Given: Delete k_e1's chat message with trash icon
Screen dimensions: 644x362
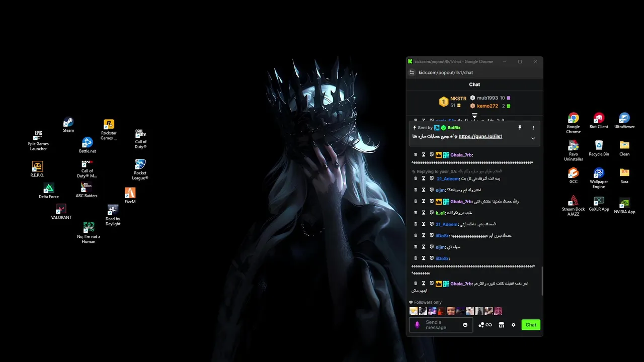Looking at the screenshot, I should tap(416, 213).
